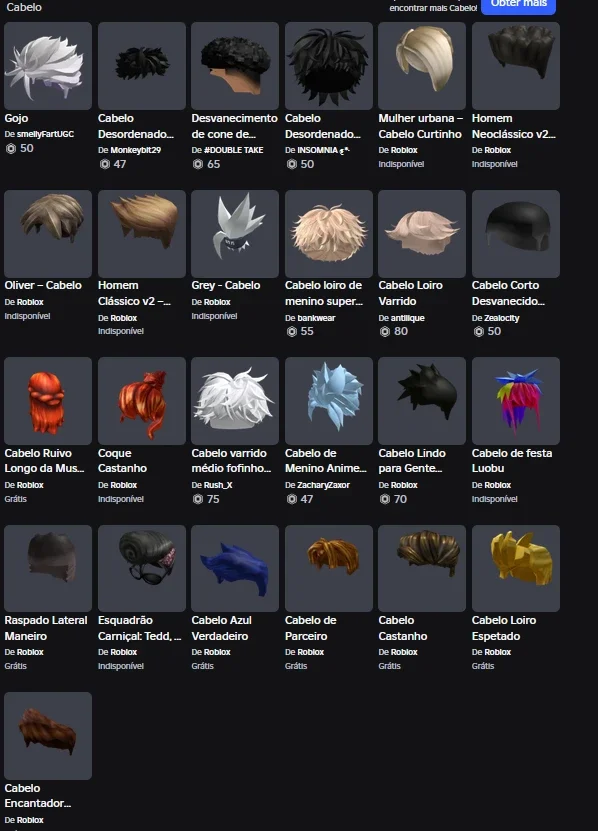Select the Cabelo Loiro Espetado golden hair
The height and width of the screenshot is (831, 598).
(516, 568)
